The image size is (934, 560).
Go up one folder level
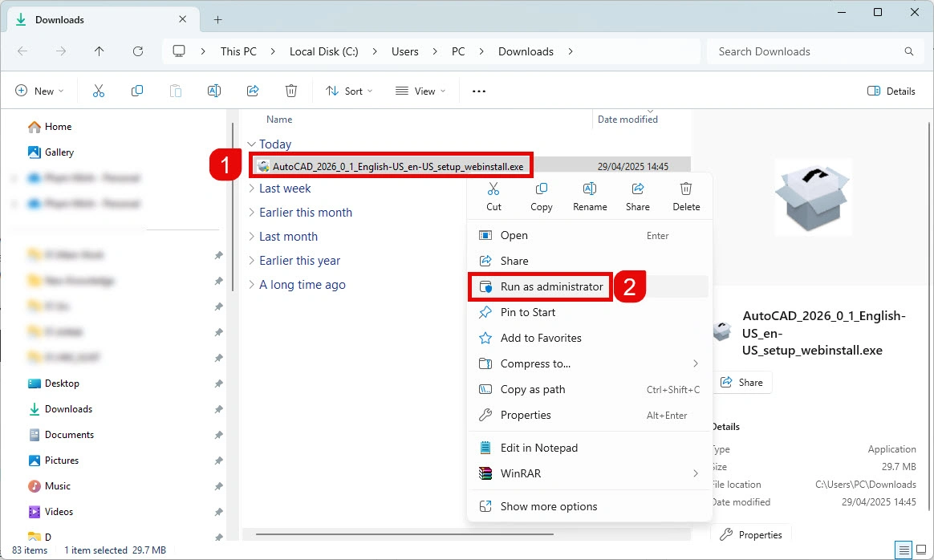[99, 51]
